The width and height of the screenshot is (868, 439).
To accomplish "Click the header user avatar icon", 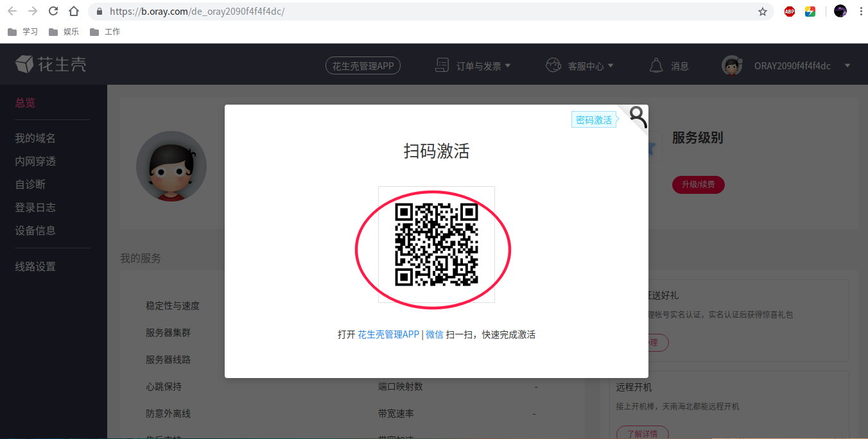I will (733, 65).
